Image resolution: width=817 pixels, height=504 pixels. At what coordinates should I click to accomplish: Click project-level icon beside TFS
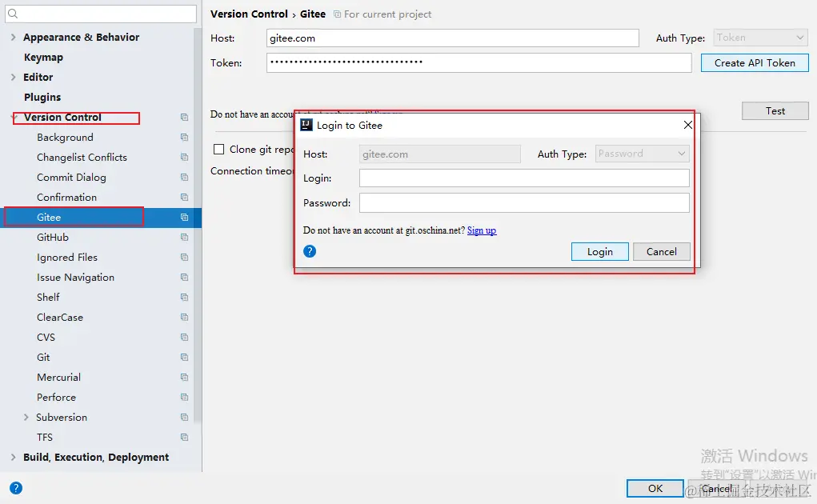pyautogui.click(x=184, y=437)
